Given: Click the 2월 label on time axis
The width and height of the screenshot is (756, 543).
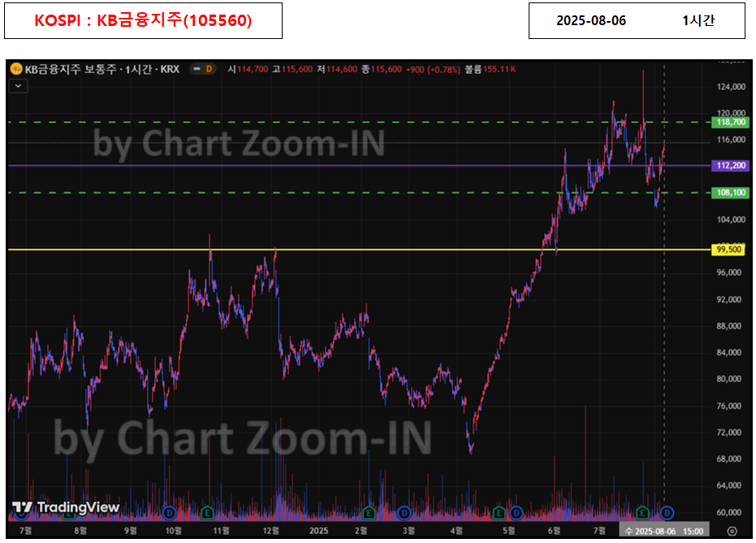Looking at the screenshot, I should click(361, 531).
